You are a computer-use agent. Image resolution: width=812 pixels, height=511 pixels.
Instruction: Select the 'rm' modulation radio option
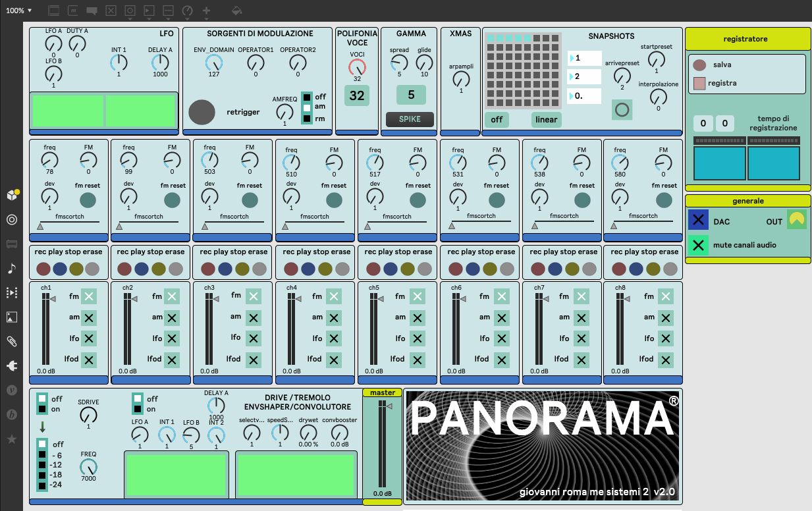[x=307, y=119]
